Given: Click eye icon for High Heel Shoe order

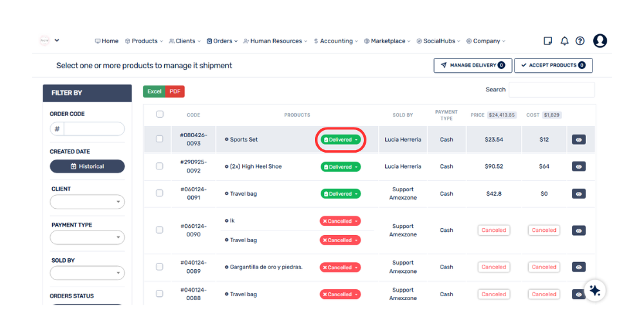Looking at the screenshot, I should 578,167.
